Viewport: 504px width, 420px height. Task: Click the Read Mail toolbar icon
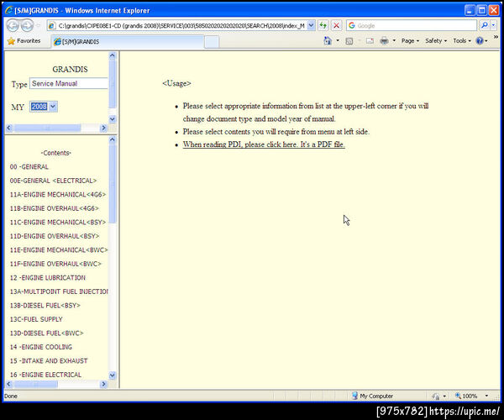click(x=370, y=41)
